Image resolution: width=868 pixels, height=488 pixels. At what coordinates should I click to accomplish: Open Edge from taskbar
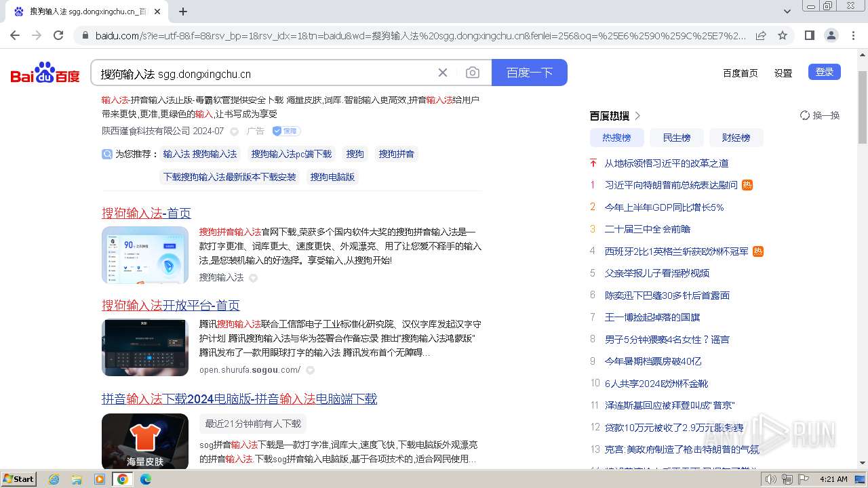pyautogui.click(x=146, y=479)
